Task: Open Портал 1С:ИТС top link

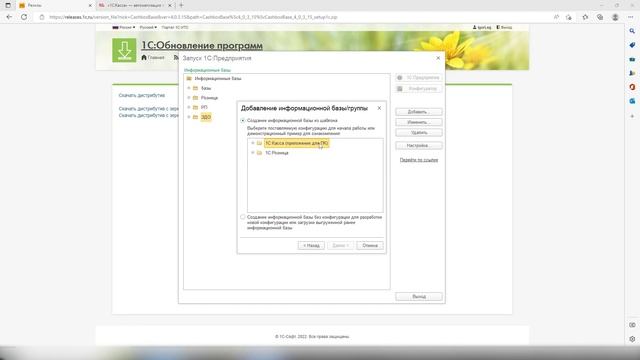Action: pos(175,27)
